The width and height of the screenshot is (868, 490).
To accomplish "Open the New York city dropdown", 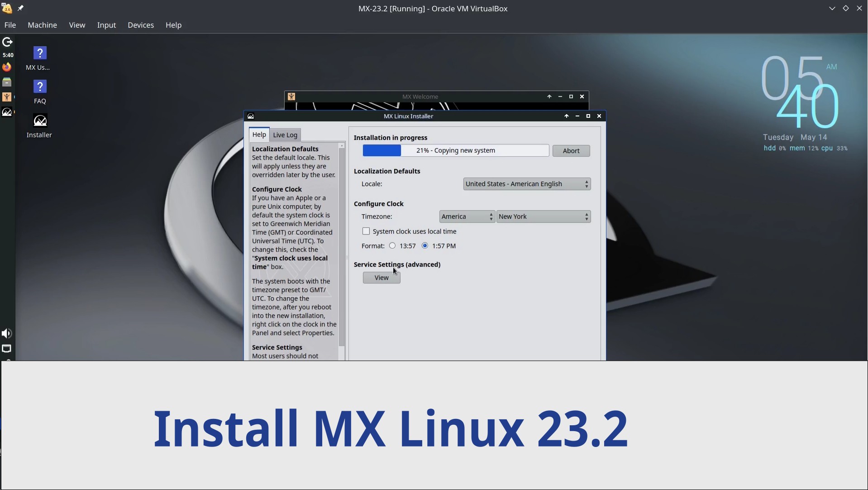I will click(x=543, y=216).
